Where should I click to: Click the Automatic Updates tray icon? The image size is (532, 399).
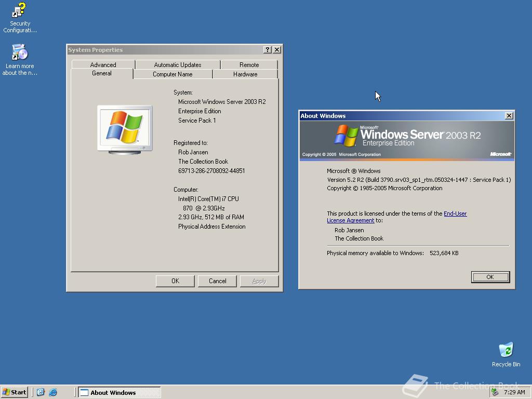(x=494, y=392)
